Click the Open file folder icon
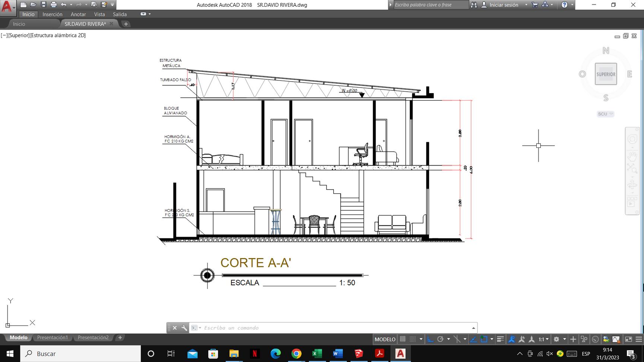644x362 pixels. pos(33,5)
